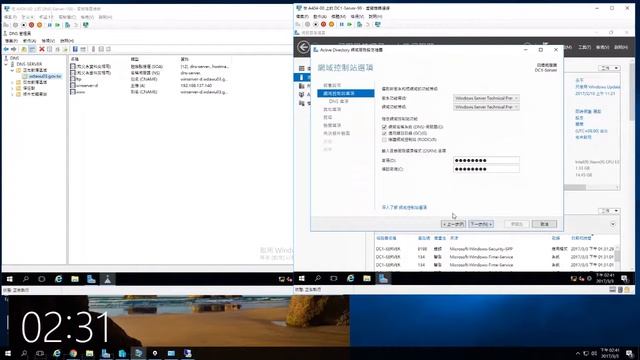Open Server Manager icon on DC1-Server VM taskbar

[383, 278]
